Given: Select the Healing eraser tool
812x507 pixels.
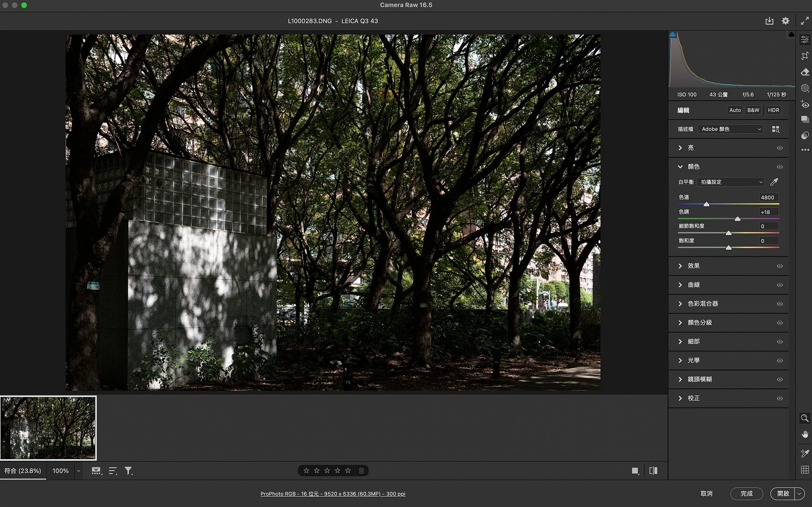Looking at the screenshot, I should click(805, 72).
